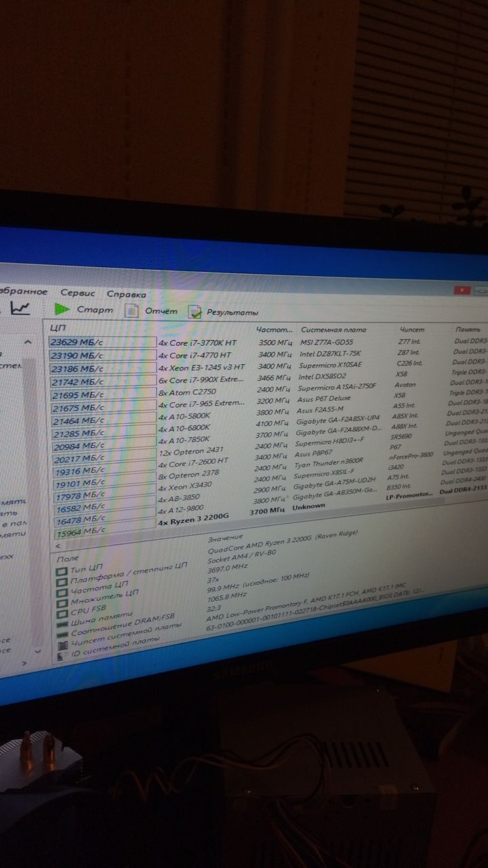Click the Отчёт document icon

click(x=132, y=311)
